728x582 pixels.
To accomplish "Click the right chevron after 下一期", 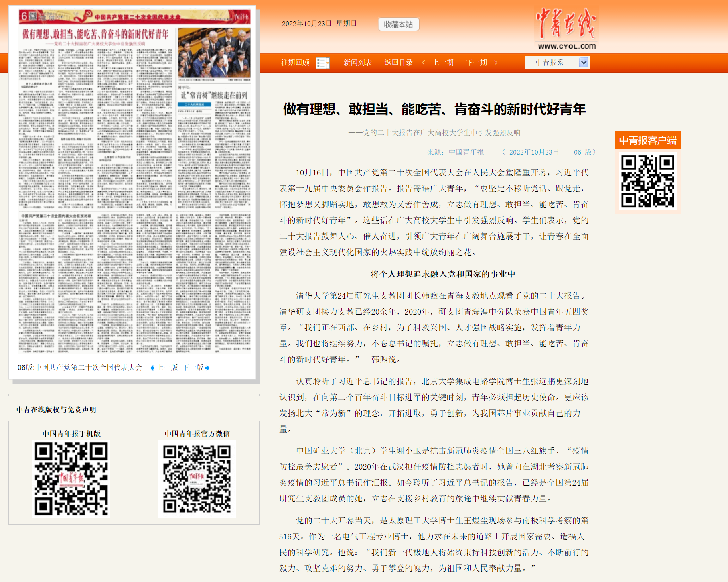I will point(496,63).
